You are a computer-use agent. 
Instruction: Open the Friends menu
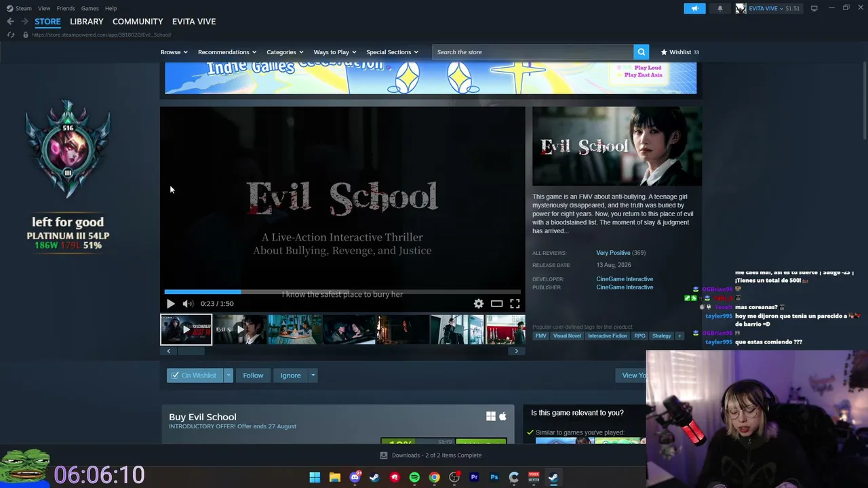pos(66,8)
